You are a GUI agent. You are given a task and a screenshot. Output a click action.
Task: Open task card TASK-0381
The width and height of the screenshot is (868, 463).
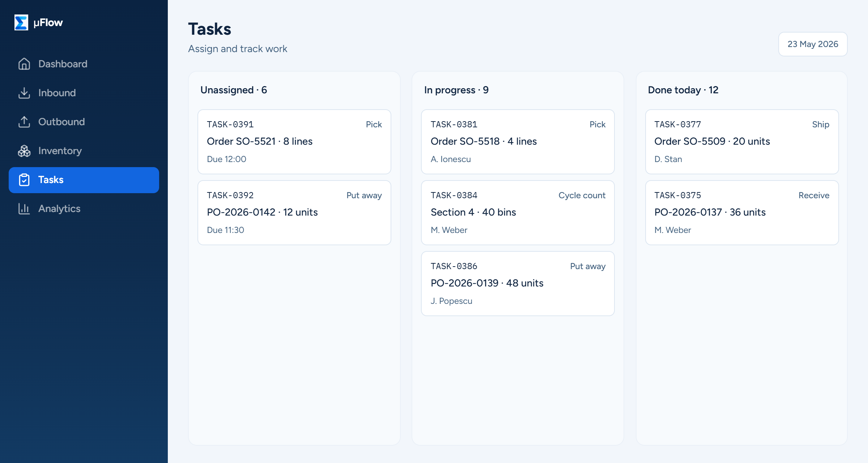[x=518, y=142]
